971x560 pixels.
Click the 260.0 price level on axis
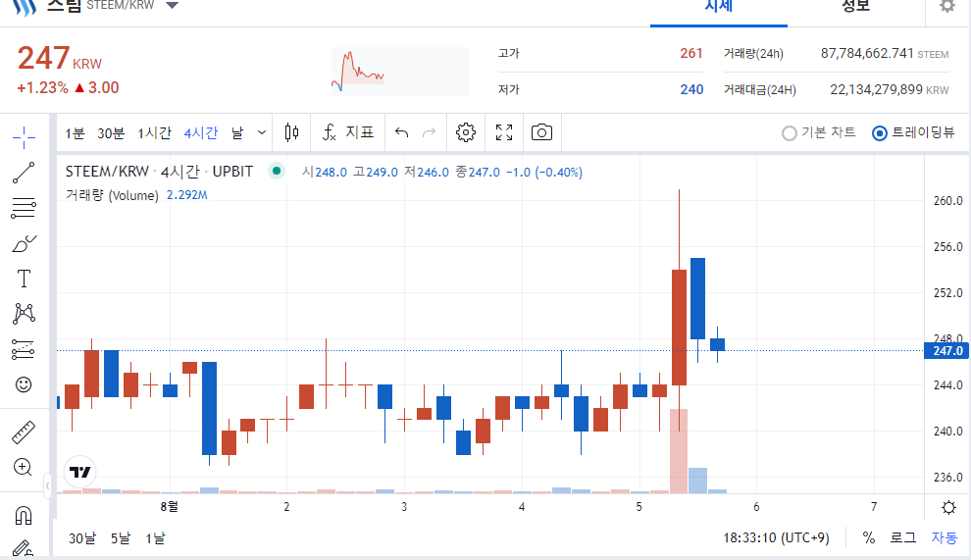click(948, 201)
